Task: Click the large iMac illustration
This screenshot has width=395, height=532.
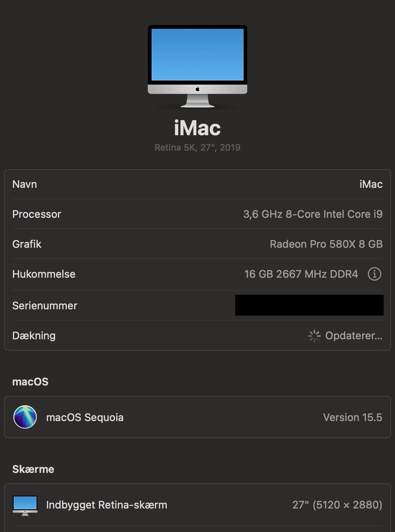Action: pyautogui.click(x=197, y=66)
